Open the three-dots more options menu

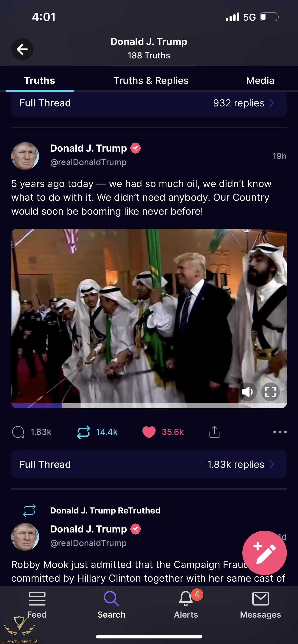[x=280, y=432]
